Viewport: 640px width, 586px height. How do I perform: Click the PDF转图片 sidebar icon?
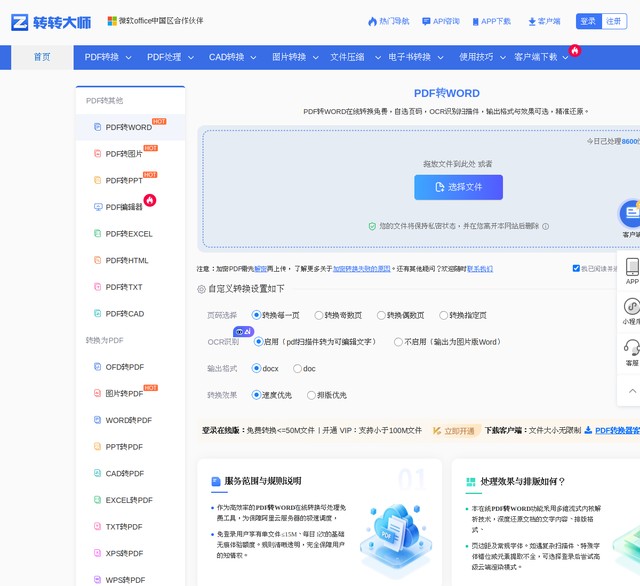coord(98,153)
